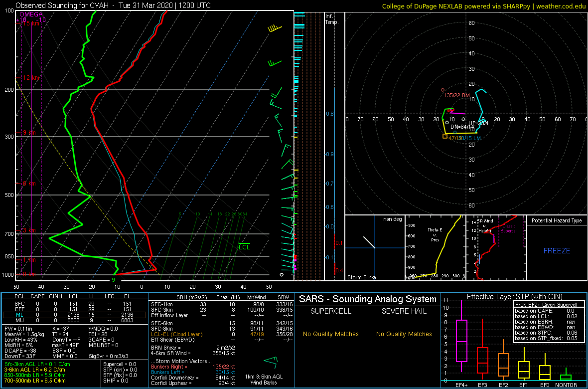Click the 6 km height marker
The height and width of the screenshot is (389, 588).
(x=28, y=183)
